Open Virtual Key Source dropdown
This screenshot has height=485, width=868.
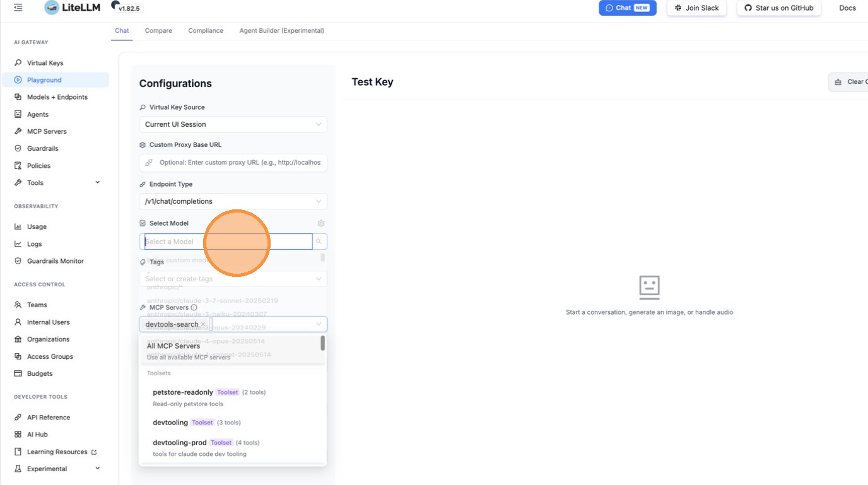click(233, 124)
